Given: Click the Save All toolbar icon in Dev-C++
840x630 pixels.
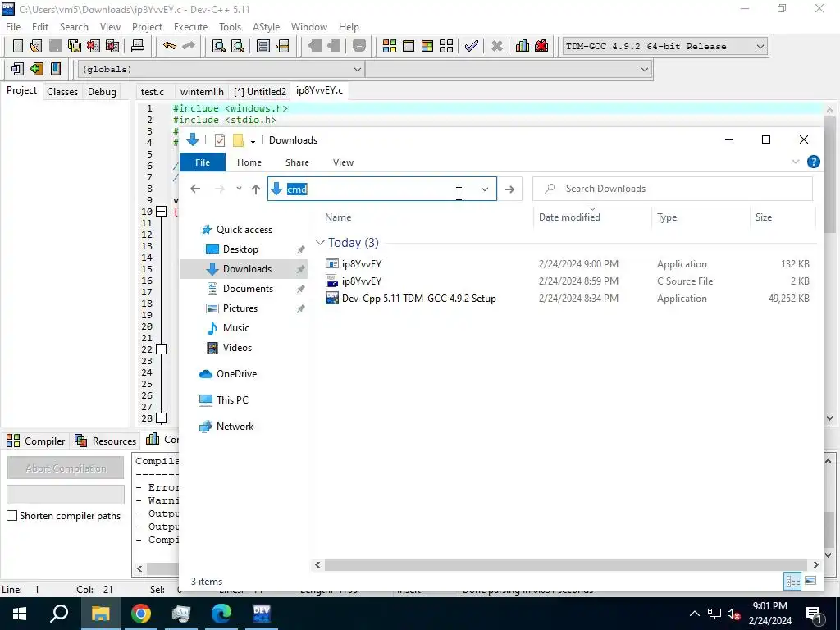Looking at the screenshot, I should click(x=75, y=47).
